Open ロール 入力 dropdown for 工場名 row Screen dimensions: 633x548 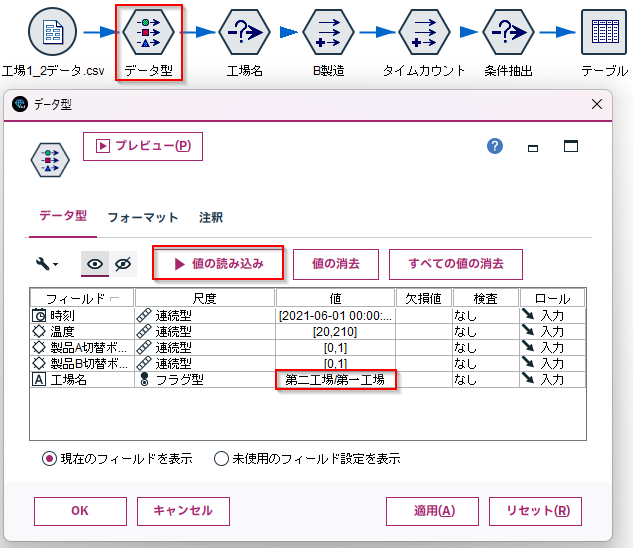click(x=552, y=380)
